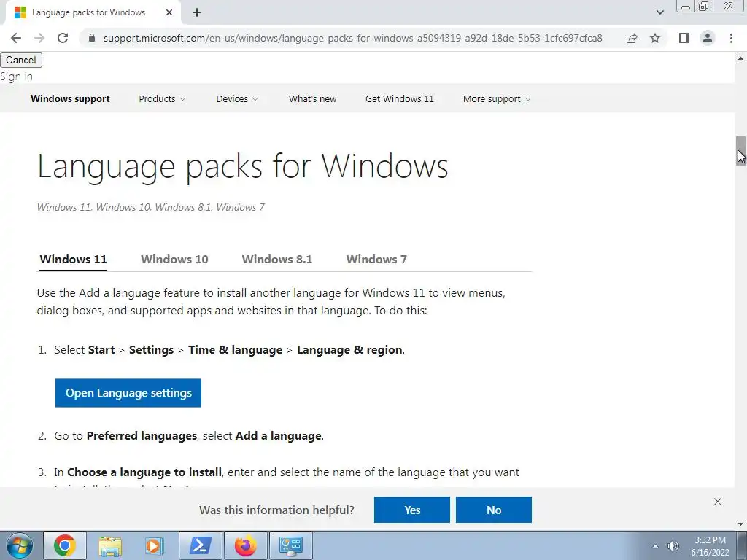Click the address bar URL

pos(352,38)
